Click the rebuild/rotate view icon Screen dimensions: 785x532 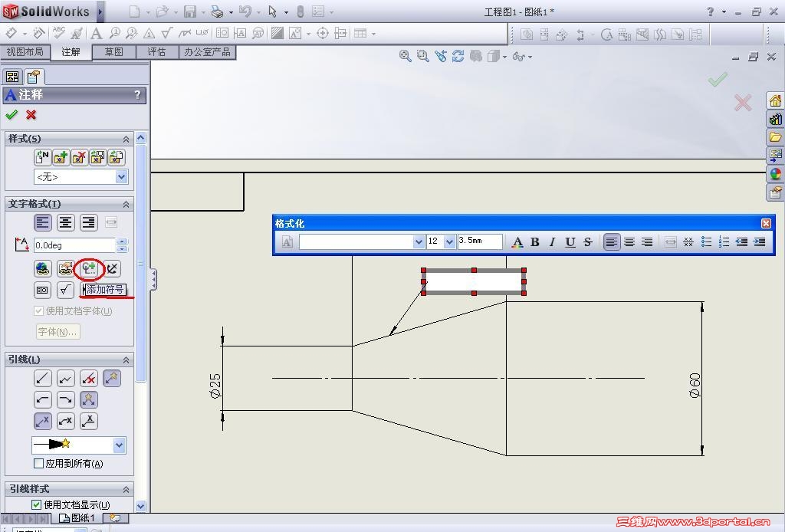click(x=458, y=56)
